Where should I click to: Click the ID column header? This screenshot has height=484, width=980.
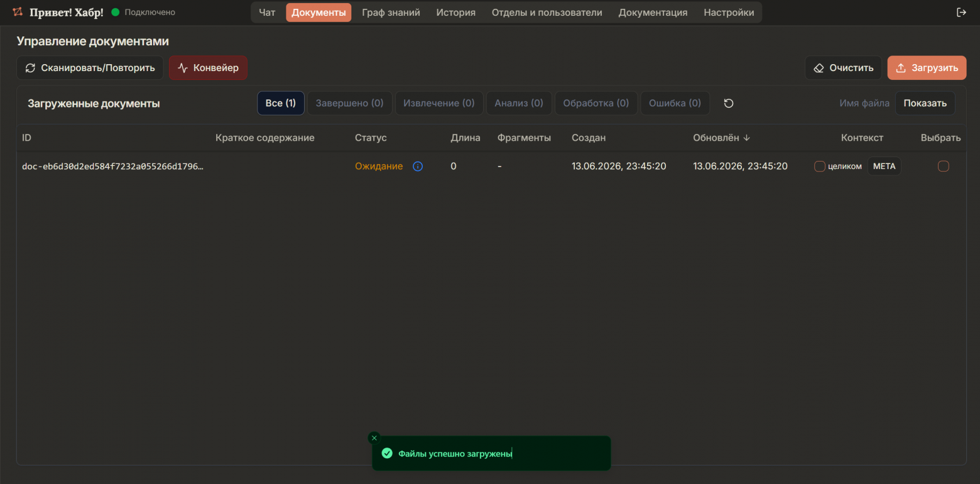pyautogui.click(x=26, y=138)
